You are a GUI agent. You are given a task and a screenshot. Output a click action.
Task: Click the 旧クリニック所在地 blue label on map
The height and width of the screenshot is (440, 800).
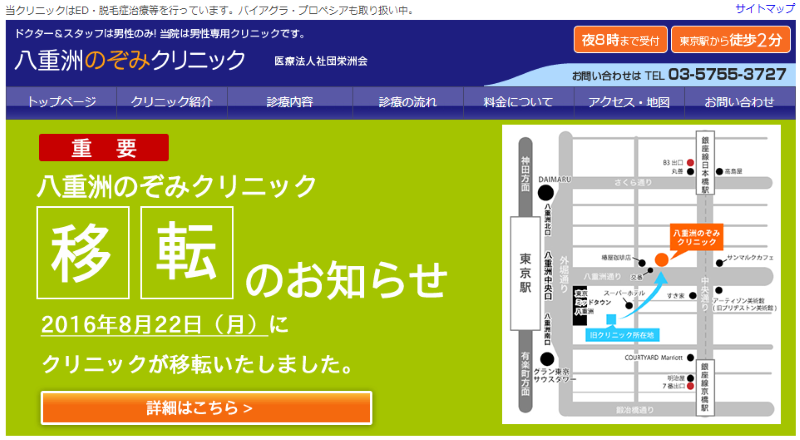coord(622,335)
